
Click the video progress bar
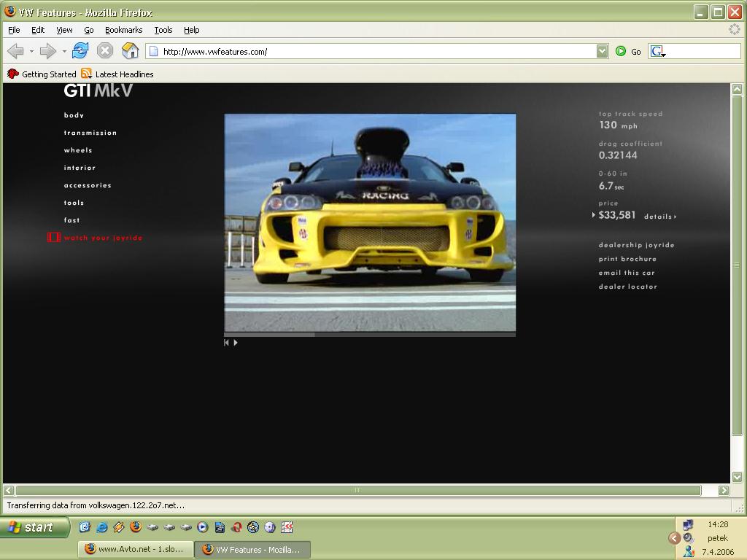370,334
